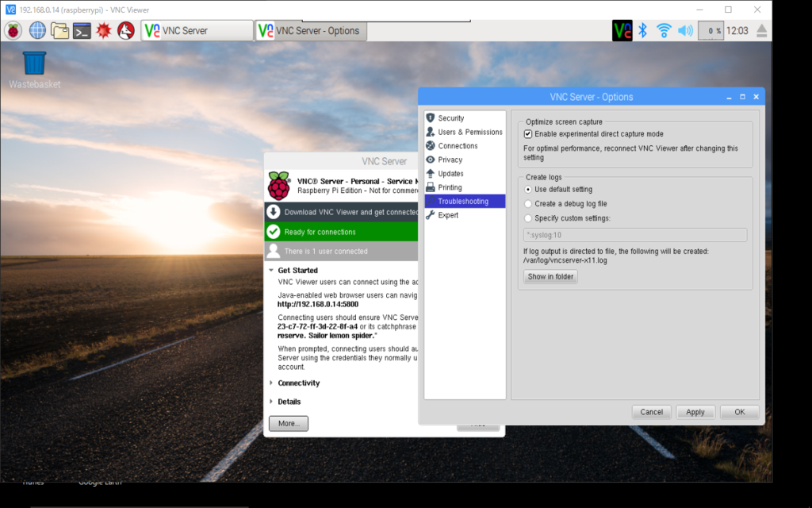Launch the terminal from the panel

tap(82, 31)
